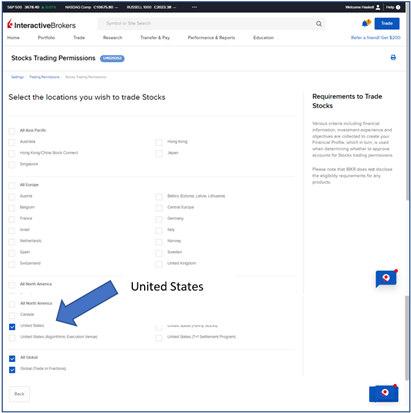411x413 pixels.
Task: Click the Help question mark icon
Action: tap(398, 7)
